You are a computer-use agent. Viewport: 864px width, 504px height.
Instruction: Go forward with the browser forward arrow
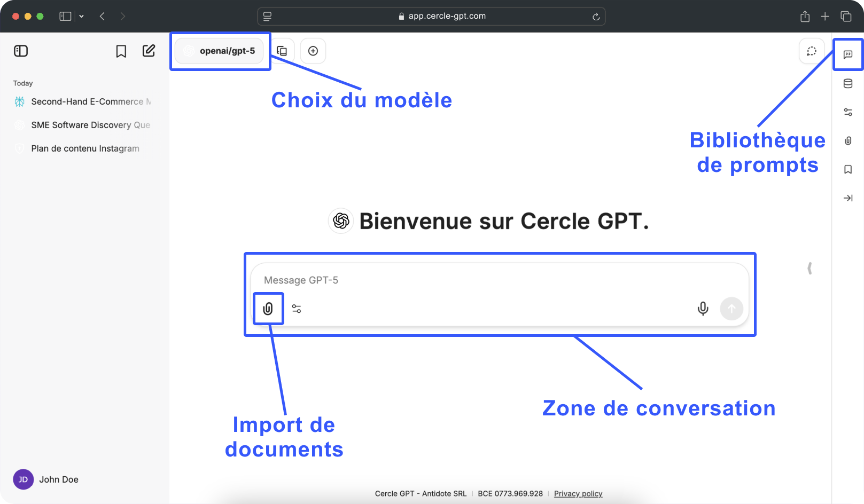[x=123, y=17]
